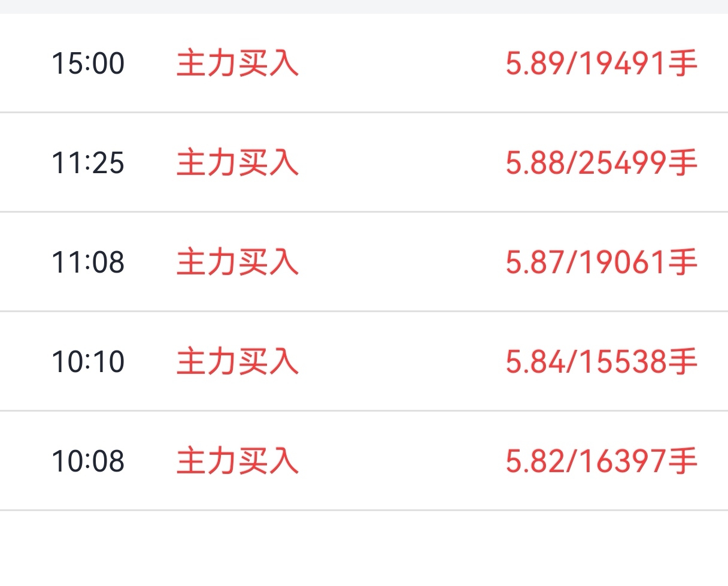This screenshot has height=586, width=728.
Task: Tap the 11:08 timestamp
Action: click(88, 262)
